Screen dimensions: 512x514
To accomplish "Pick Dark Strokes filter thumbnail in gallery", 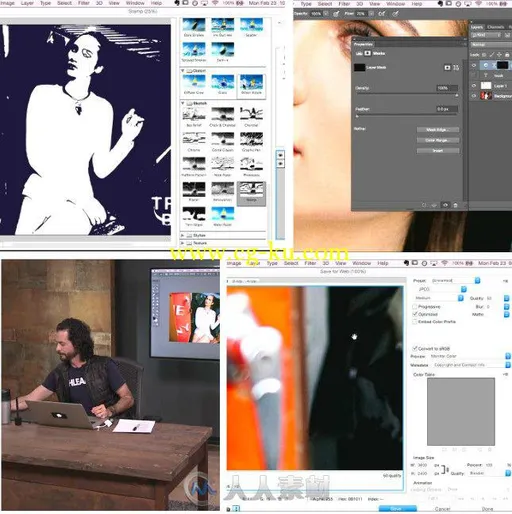I will (194, 25).
